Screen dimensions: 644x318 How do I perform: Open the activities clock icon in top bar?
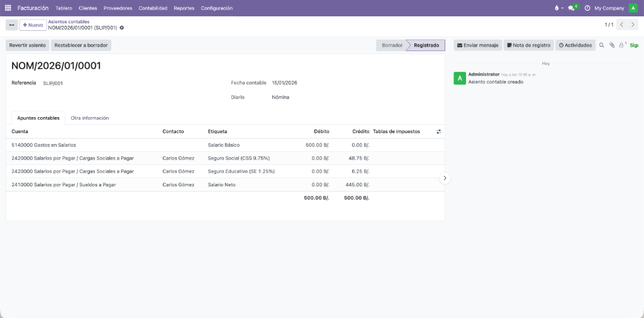pos(587,8)
